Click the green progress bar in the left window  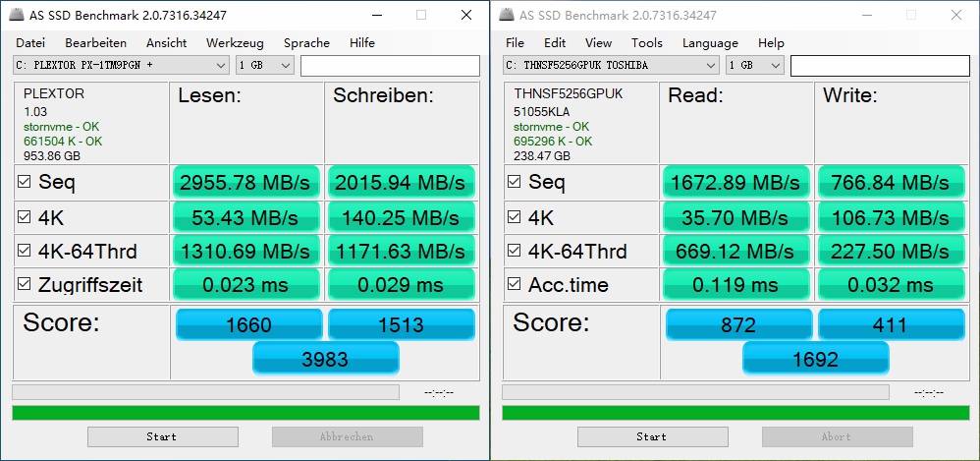245,413
